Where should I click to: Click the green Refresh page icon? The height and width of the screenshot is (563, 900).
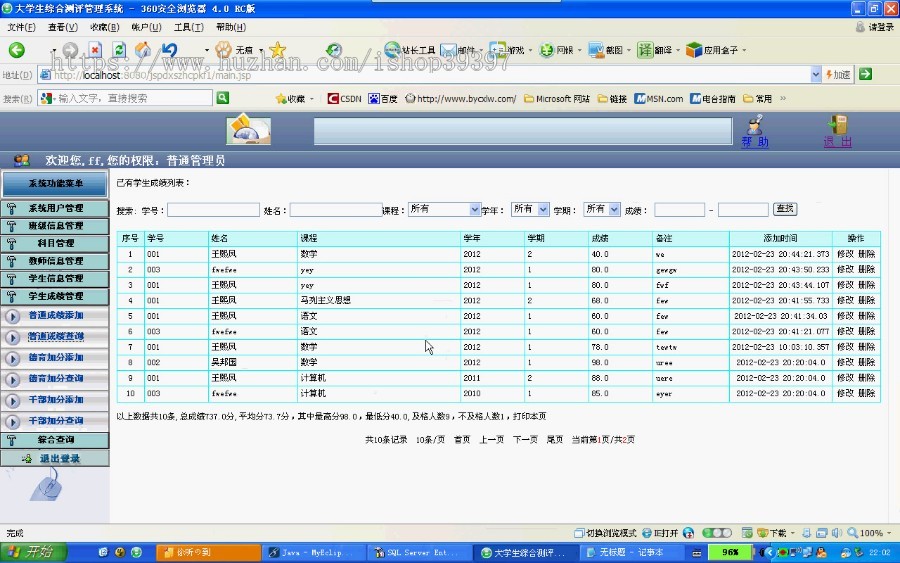tap(119, 51)
